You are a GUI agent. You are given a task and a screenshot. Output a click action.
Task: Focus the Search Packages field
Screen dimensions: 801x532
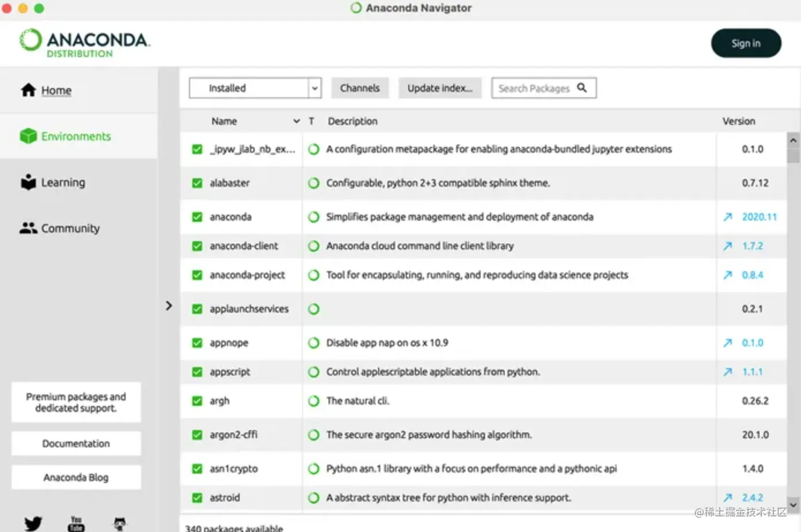coord(544,88)
